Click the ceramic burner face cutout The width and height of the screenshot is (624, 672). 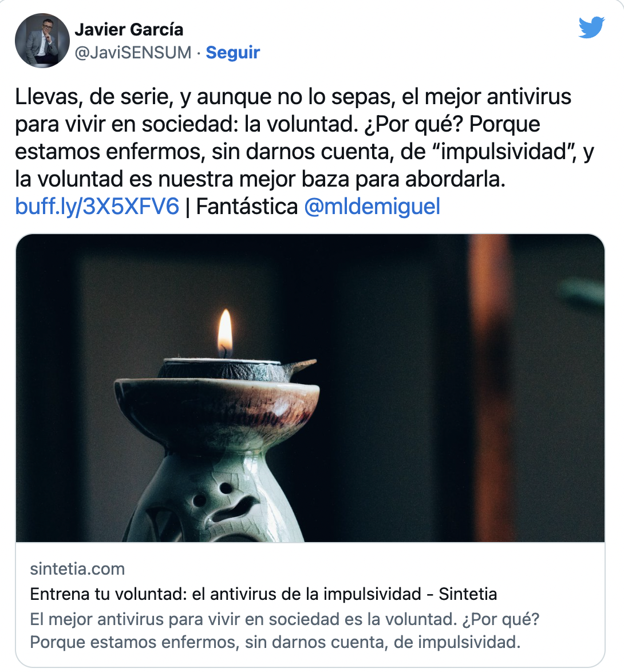pyautogui.click(x=225, y=501)
